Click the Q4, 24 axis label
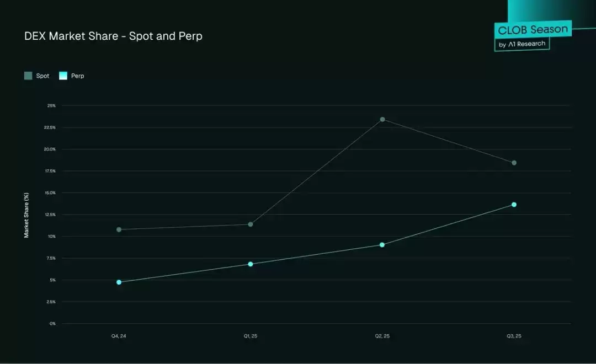Viewport: 596px width, 364px height. [x=119, y=336]
